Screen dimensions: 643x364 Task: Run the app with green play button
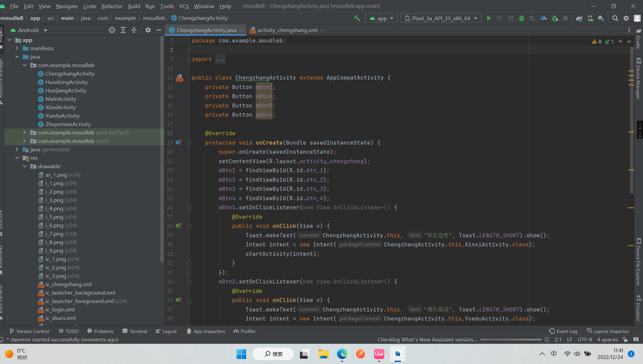click(x=489, y=18)
